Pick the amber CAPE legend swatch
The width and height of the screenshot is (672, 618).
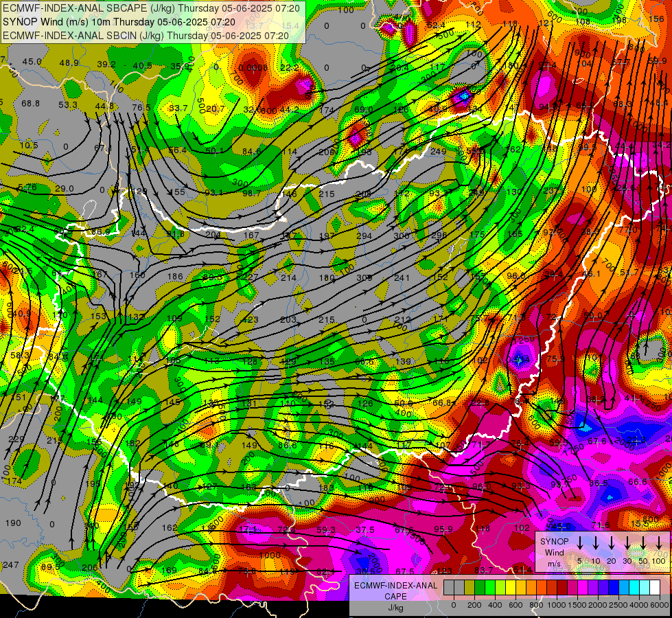pyautogui.click(x=521, y=587)
